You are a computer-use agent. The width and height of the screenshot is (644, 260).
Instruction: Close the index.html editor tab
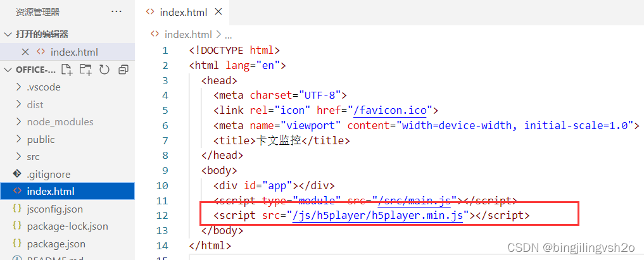(x=218, y=12)
